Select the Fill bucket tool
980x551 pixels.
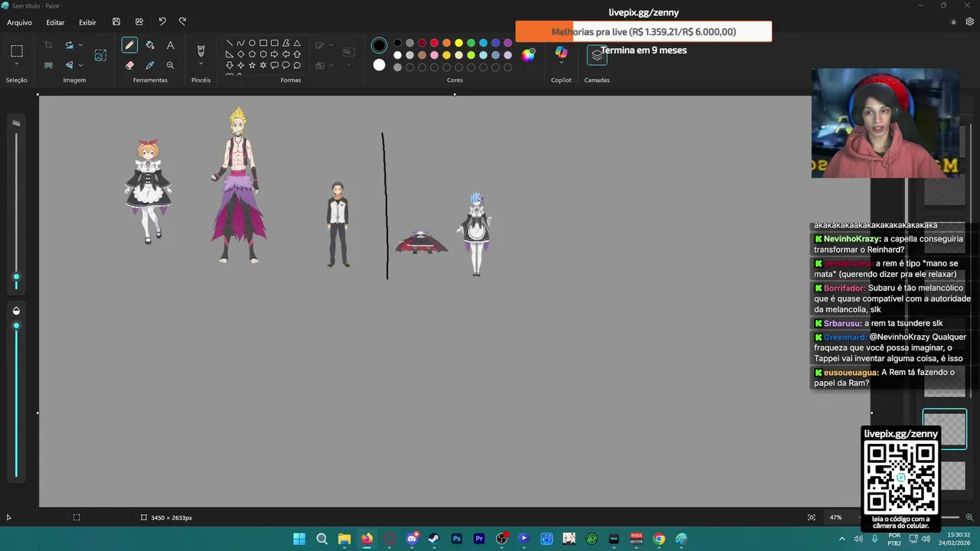[x=150, y=45]
